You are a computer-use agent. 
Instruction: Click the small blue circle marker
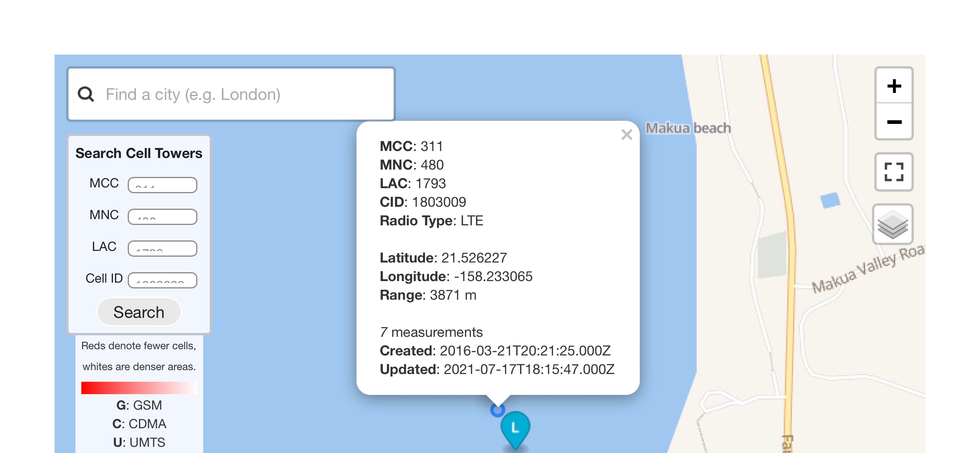497,410
